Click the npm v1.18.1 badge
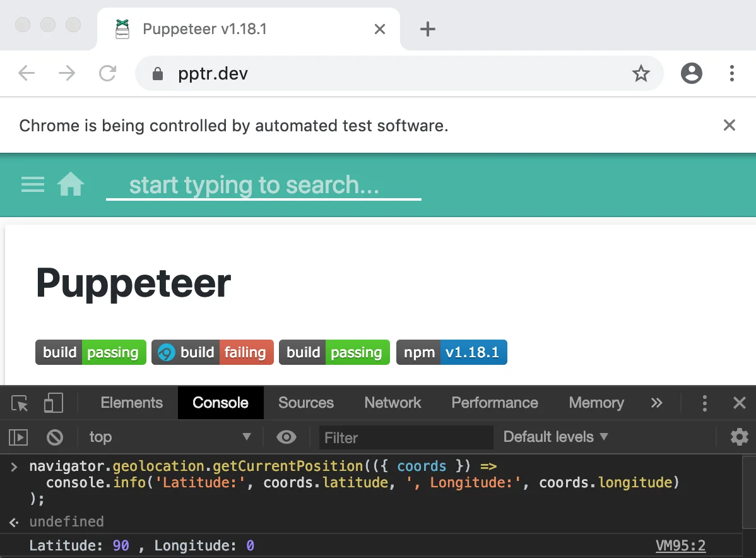756x558 pixels. coord(451,352)
